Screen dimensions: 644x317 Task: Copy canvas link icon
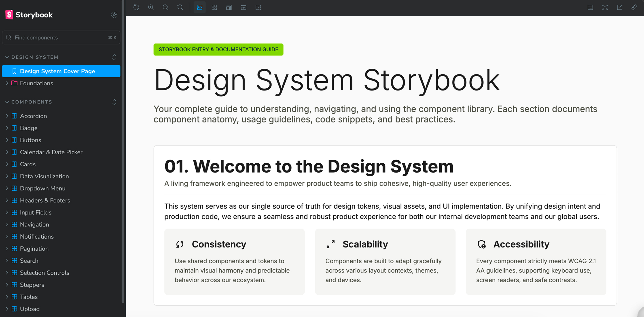[634, 7]
